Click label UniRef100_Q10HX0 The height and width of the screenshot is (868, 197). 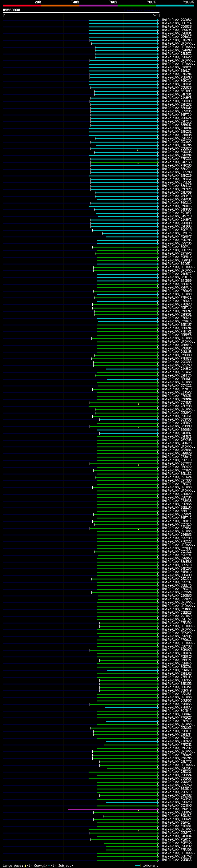point(176,369)
